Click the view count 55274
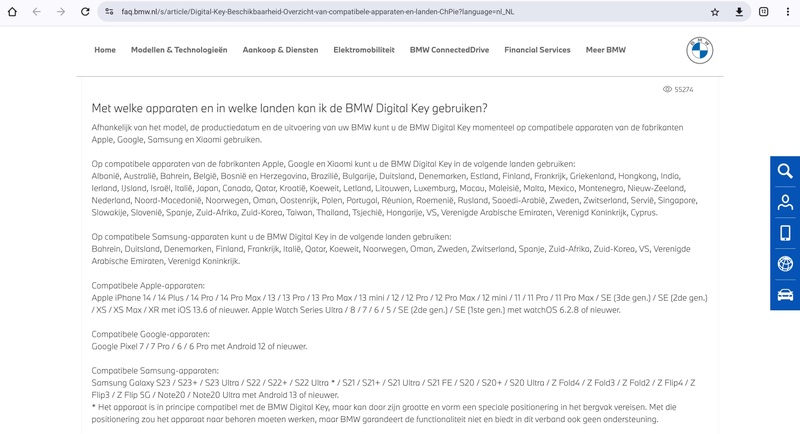This screenshot has height=434, width=800. [684, 89]
